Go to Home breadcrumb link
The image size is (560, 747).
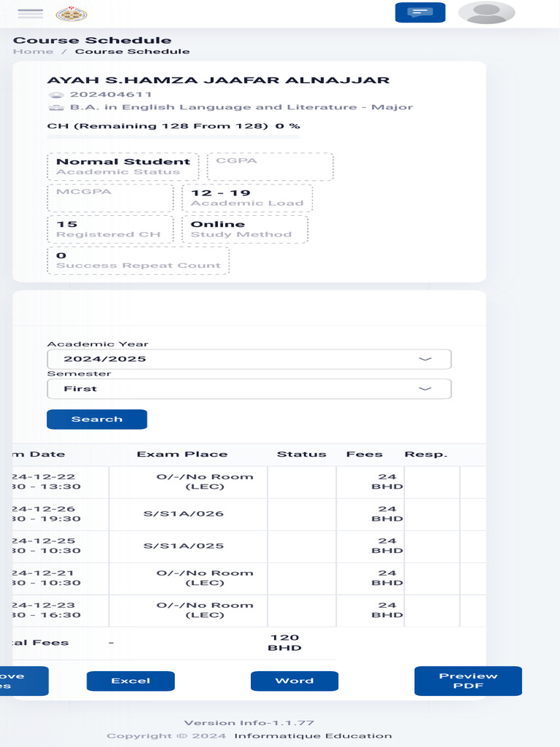tap(33, 52)
